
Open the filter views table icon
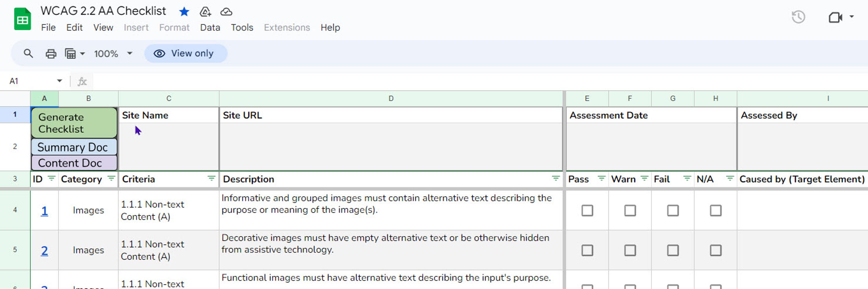point(70,53)
